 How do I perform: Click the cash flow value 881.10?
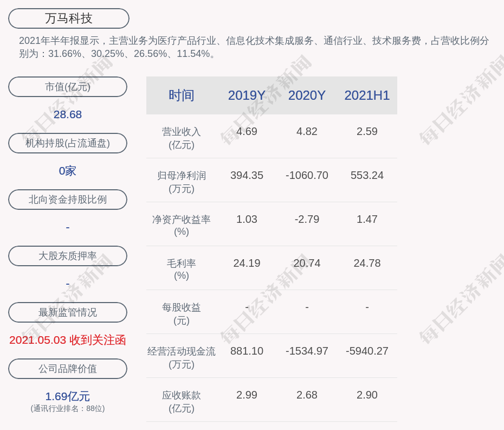click(247, 351)
